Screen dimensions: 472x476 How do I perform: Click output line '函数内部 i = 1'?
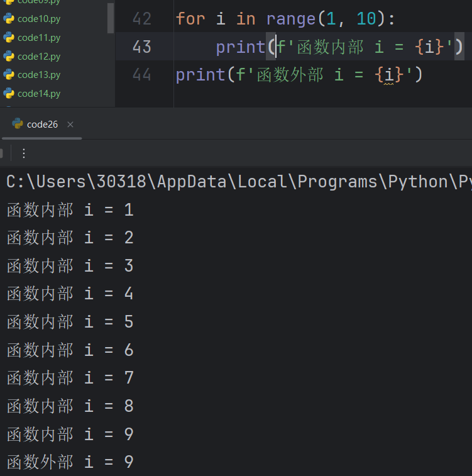point(70,210)
